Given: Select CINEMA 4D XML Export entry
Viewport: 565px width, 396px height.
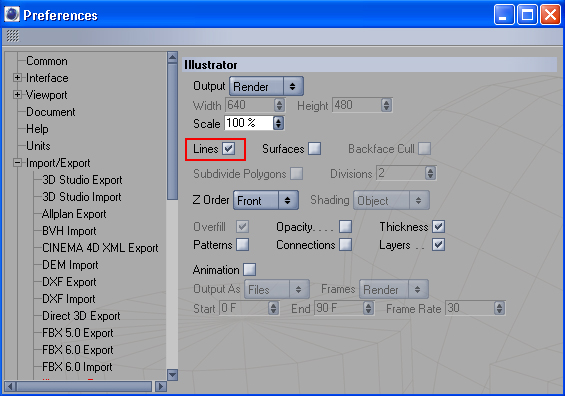Looking at the screenshot, I should point(100,248).
